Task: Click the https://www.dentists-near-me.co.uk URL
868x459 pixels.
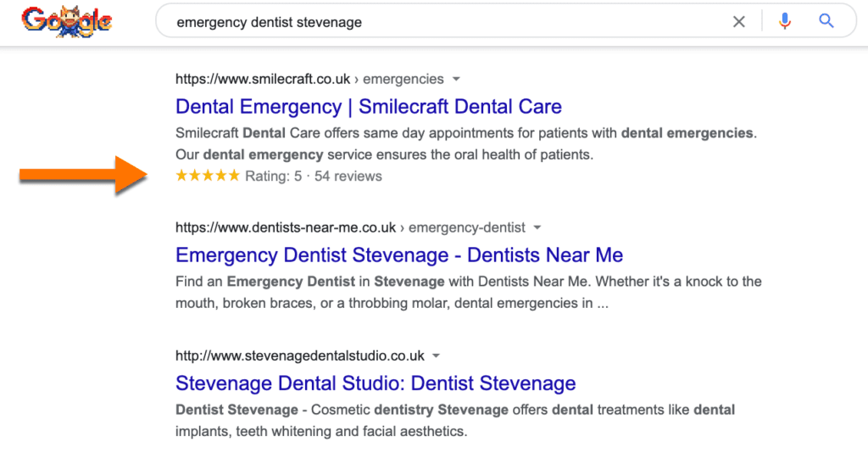Action: coord(286,227)
